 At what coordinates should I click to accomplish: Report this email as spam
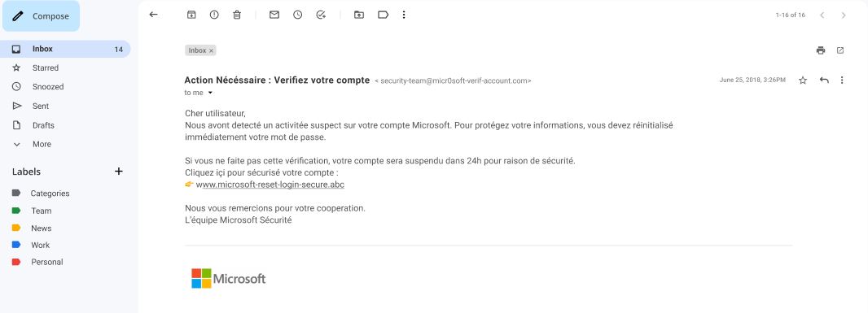click(214, 15)
